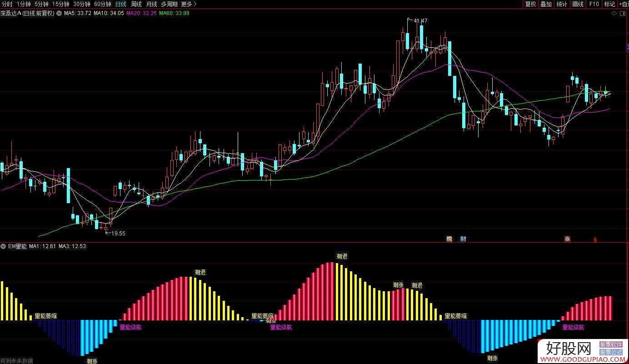Image resolution: width=629 pixels, height=364 pixels.
Task: Click the MA3: 12.53 indicator value
Action: (x=72, y=246)
